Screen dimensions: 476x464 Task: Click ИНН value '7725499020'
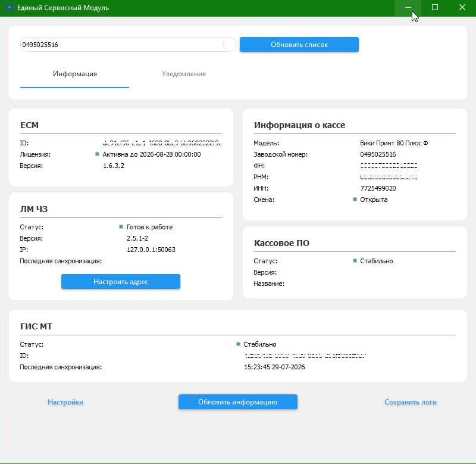[x=378, y=188]
